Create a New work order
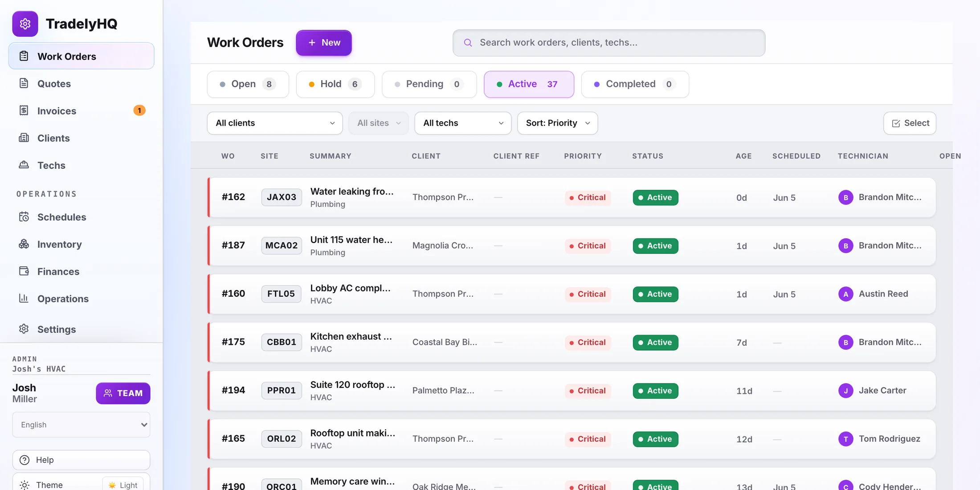Image resolution: width=980 pixels, height=490 pixels. click(324, 43)
